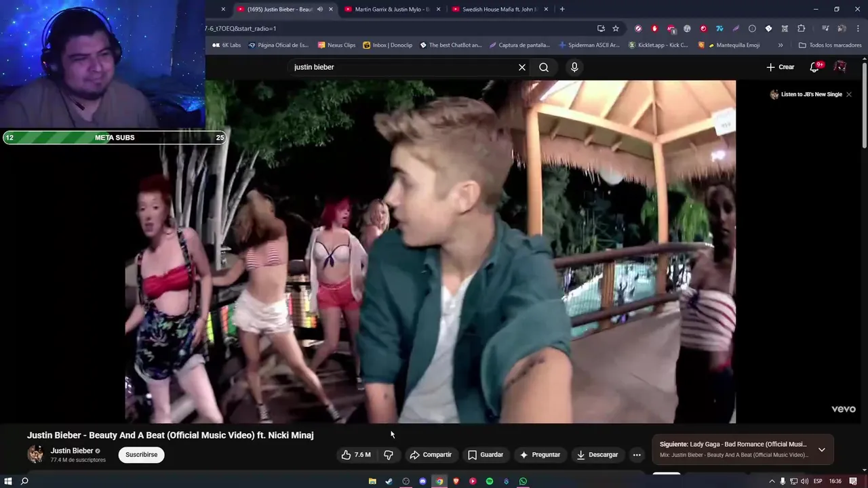Viewport: 868px width, 488px height.
Task: Open Windows Start menu
Action: coord(8,481)
